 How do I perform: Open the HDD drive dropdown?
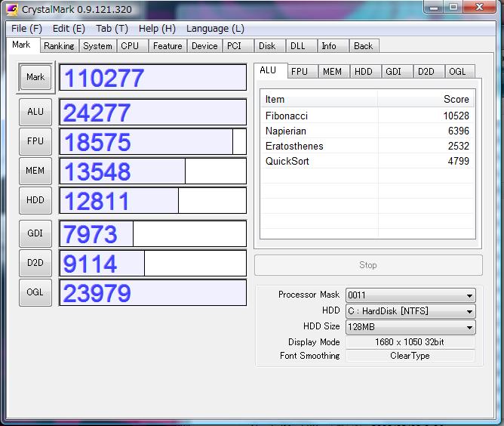point(410,311)
